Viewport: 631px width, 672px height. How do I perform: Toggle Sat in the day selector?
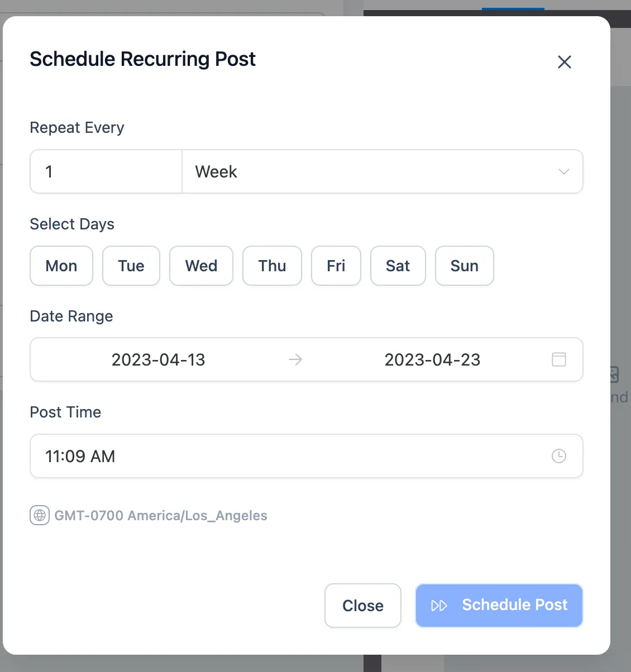(x=398, y=266)
